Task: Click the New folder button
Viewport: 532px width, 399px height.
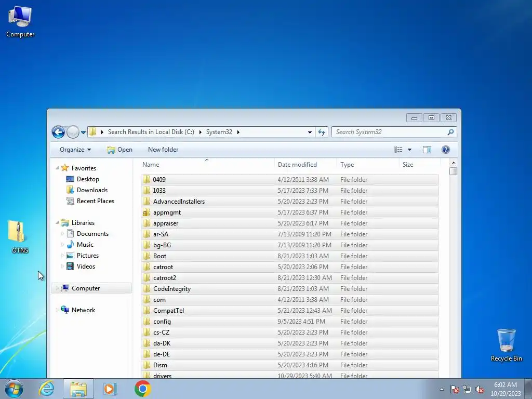Action: coord(163,150)
